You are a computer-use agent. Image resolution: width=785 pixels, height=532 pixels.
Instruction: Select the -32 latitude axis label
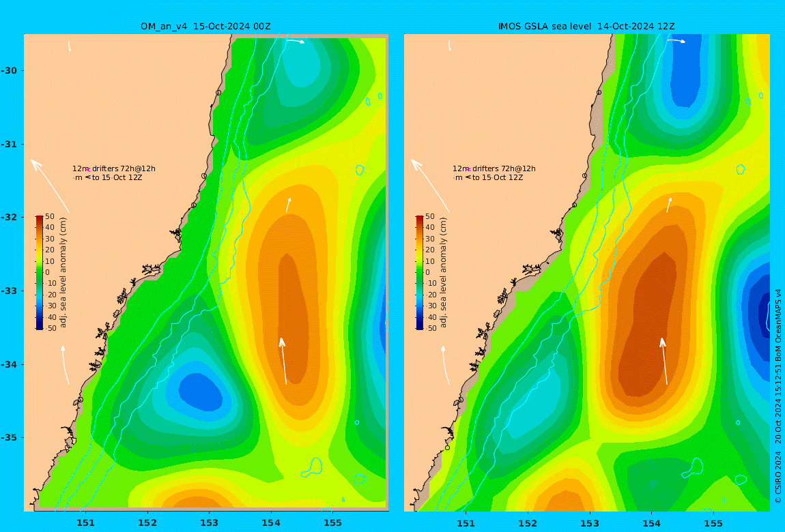9,217
